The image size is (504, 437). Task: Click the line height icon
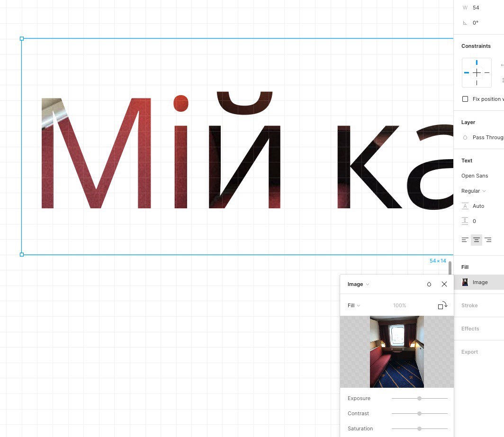465,206
